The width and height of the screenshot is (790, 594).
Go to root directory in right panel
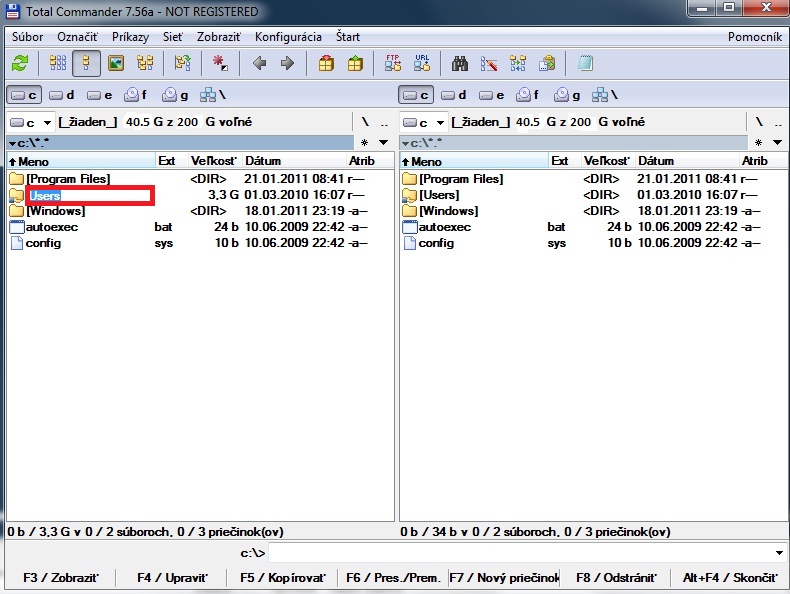click(x=759, y=122)
